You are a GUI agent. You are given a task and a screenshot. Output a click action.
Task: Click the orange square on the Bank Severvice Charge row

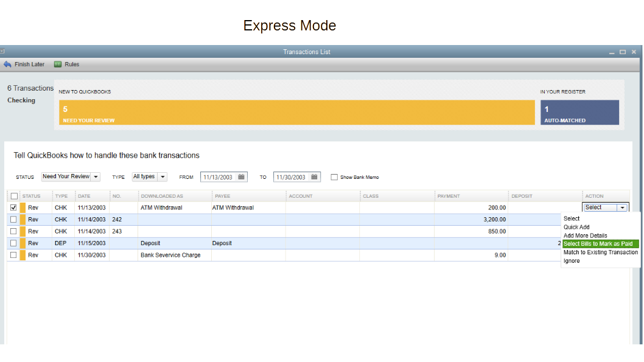click(x=23, y=255)
